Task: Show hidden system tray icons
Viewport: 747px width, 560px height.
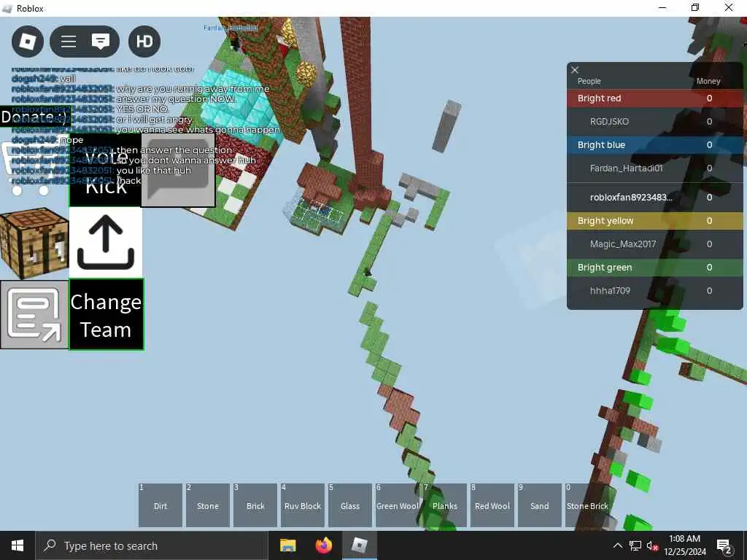Action: [617, 545]
